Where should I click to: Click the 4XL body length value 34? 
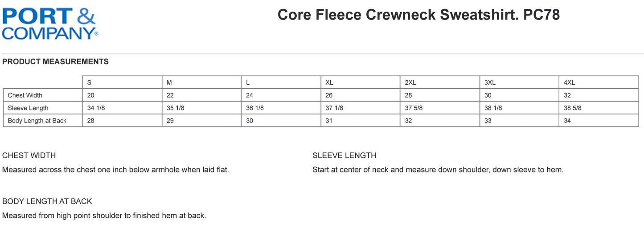(567, 121)
